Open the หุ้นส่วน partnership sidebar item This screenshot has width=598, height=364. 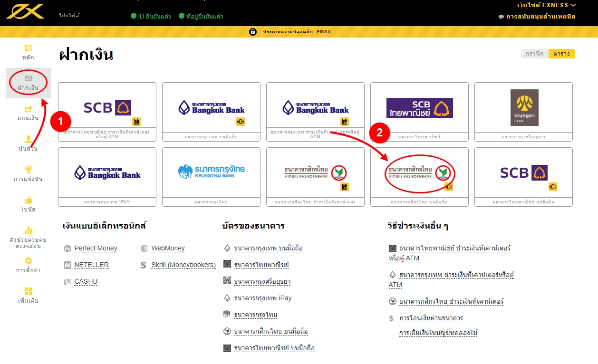pos(28,144)
